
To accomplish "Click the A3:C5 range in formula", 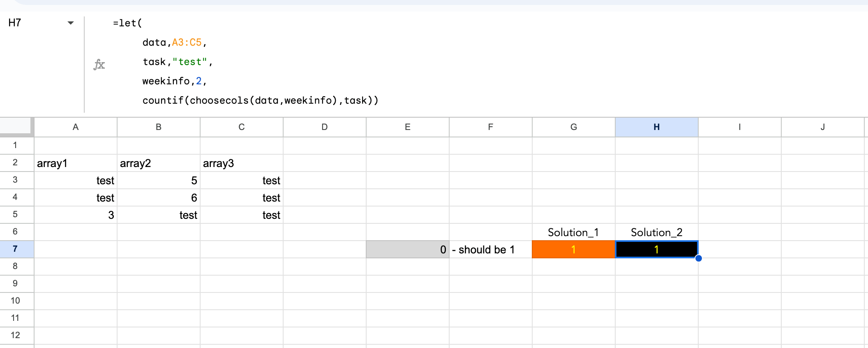I will [187, 42].
